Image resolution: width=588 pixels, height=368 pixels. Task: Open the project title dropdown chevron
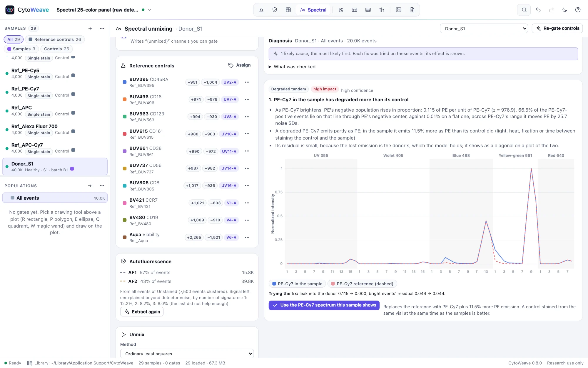click(x=150, y=10)
